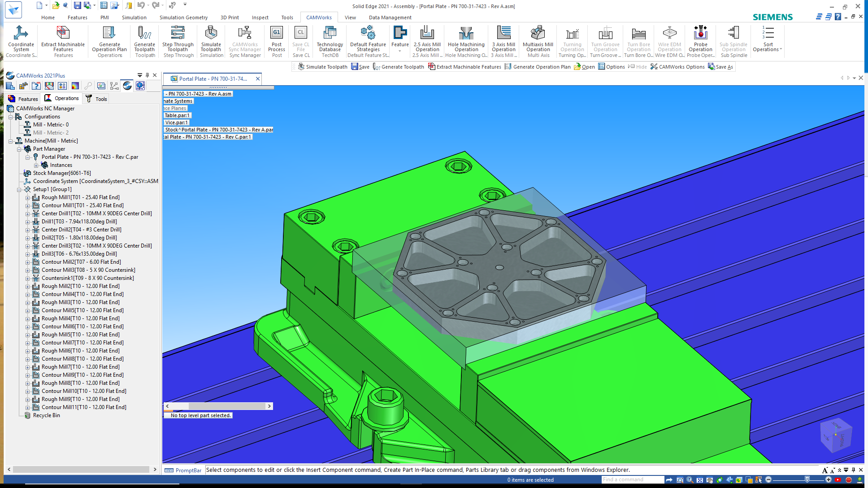Click the zoom-in plus button
868x488 pixels.
tap(828, 479)
